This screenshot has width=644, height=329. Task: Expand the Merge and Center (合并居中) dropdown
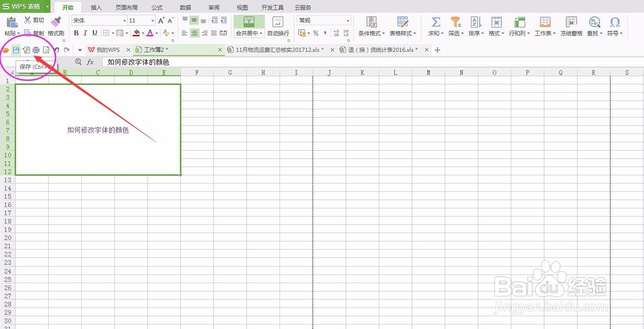pos(261,33)
